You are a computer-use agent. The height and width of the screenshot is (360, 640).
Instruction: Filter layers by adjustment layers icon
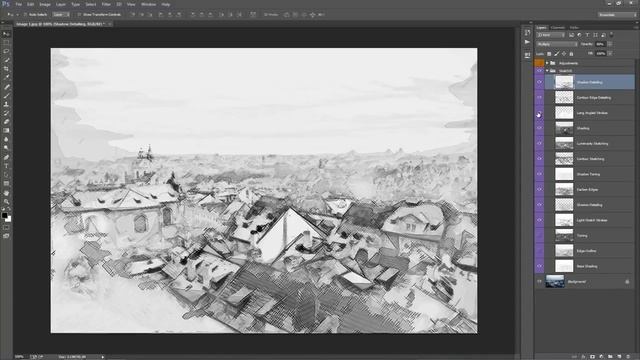579,35
